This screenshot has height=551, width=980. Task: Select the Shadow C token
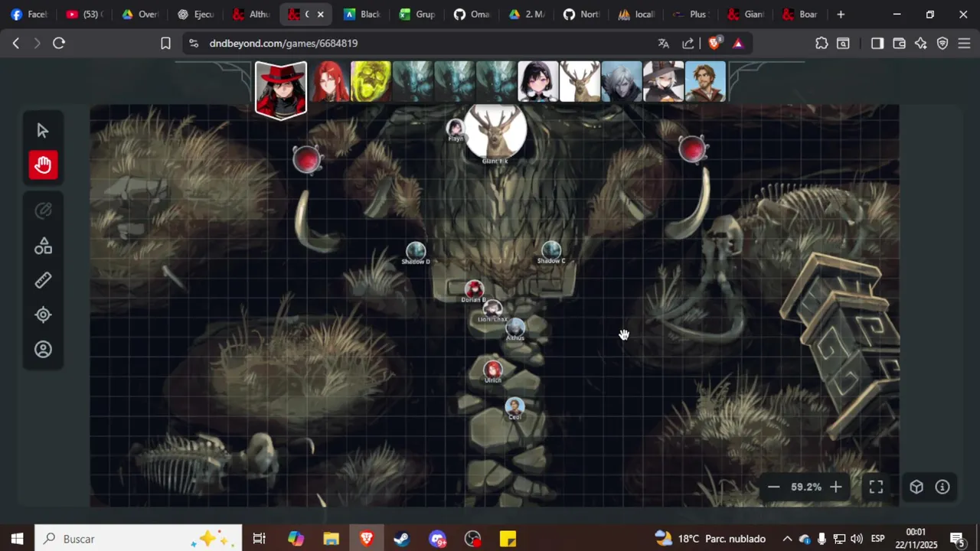pyautogui.click(x=551, y=250)
